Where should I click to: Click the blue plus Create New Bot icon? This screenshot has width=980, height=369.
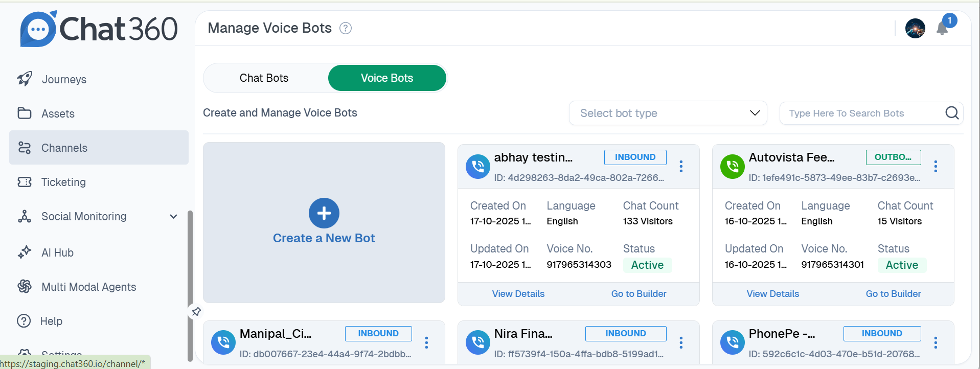324,213
